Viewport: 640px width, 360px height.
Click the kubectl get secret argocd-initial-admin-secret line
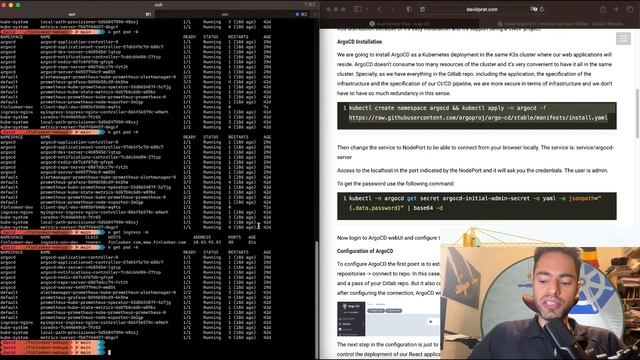(475, 198)
